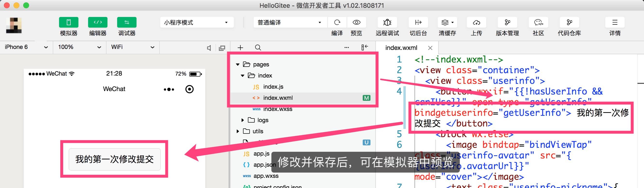Viewport: 644px width, 188px height.
Task: Open the iPhone 6 device dropdown
Action: point(26,47)
